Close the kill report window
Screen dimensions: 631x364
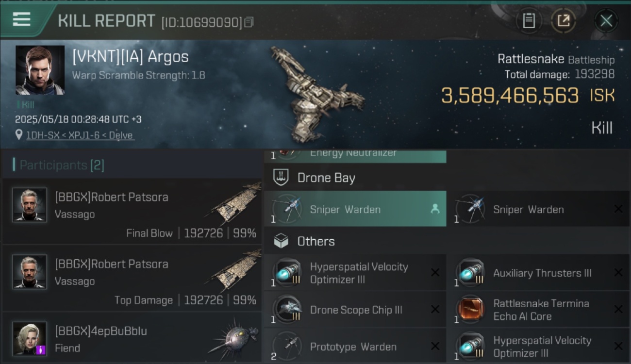[606, 21]
